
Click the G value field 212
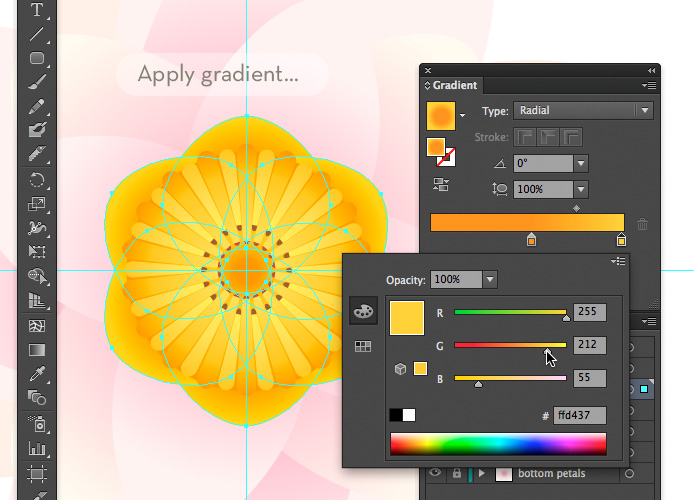(590, 345)
